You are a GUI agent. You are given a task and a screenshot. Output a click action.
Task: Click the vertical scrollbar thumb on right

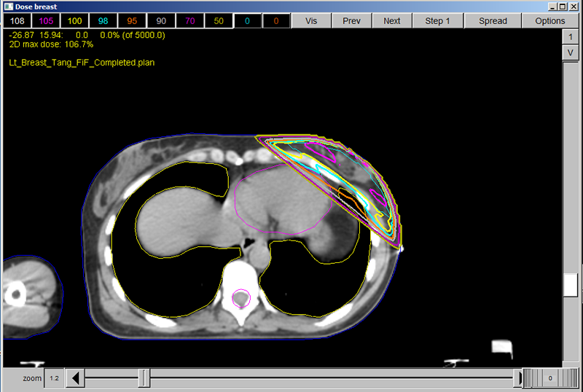coord(571,285)
